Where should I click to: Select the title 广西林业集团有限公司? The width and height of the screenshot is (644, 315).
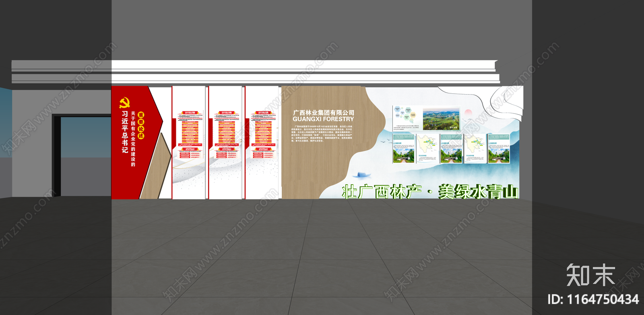(x=324, y=113)
